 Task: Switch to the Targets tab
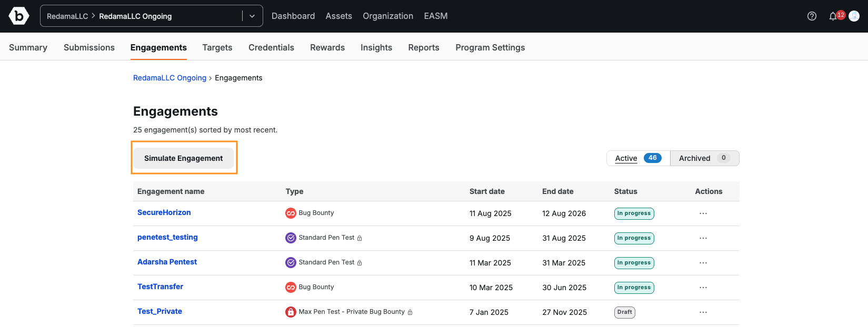(x=217, y=47)
